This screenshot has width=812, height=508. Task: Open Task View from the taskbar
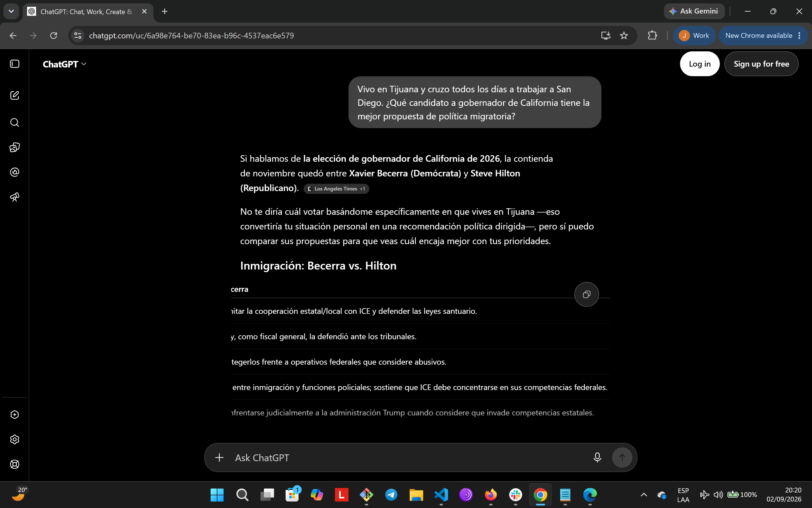267,494
